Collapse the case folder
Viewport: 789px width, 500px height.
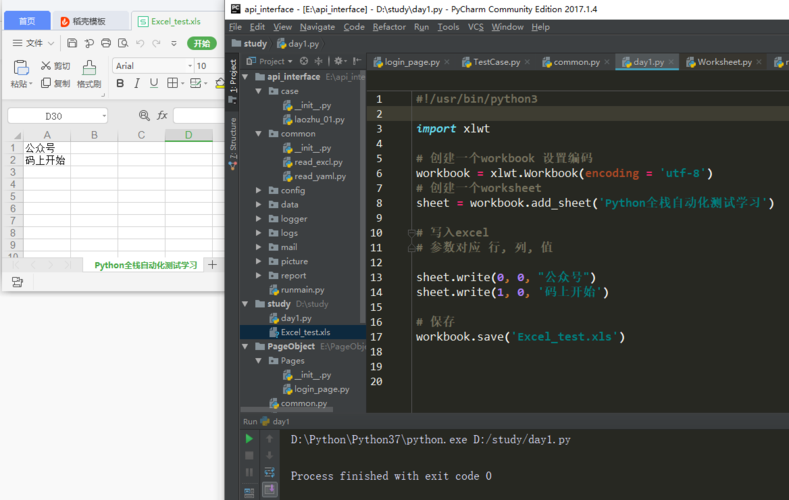(259, 91)
